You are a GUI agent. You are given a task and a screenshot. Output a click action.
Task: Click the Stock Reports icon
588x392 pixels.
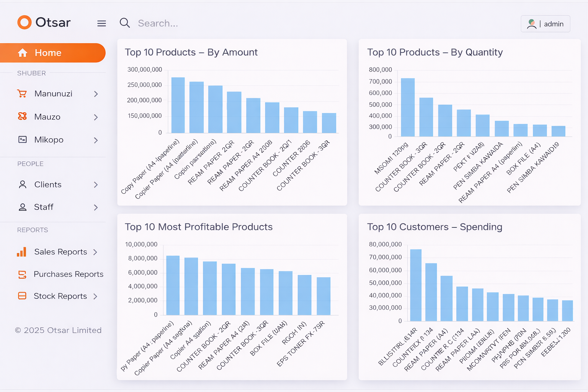coord(22,296)
